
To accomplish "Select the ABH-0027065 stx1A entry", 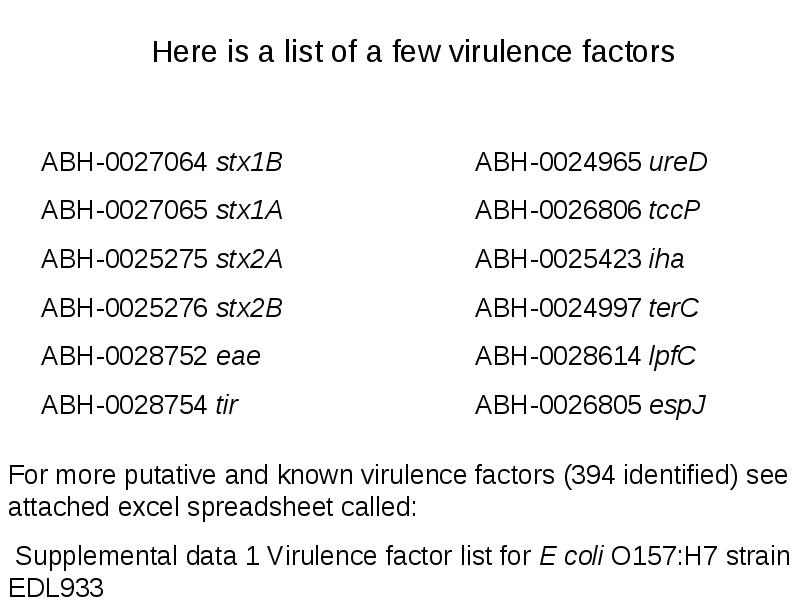I will click(162, 210).
